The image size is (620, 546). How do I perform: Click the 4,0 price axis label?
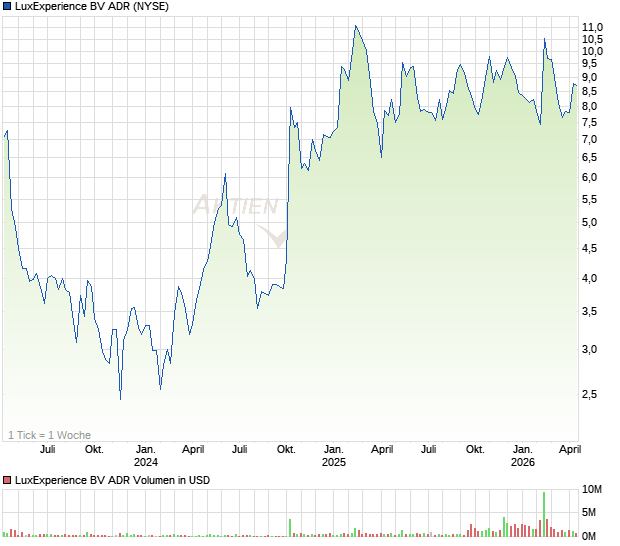tap(590, 278)
